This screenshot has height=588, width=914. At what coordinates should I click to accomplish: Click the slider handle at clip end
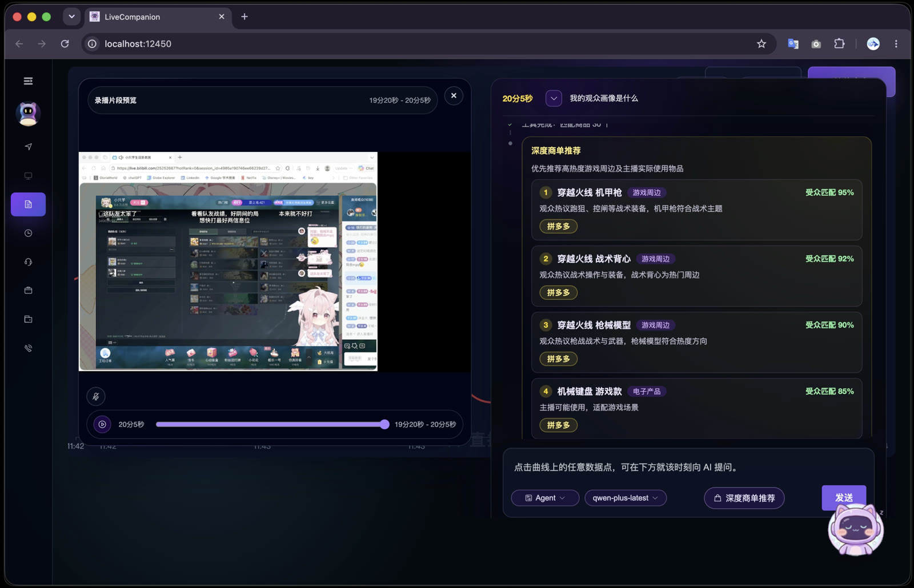click(x=384, y=424)
